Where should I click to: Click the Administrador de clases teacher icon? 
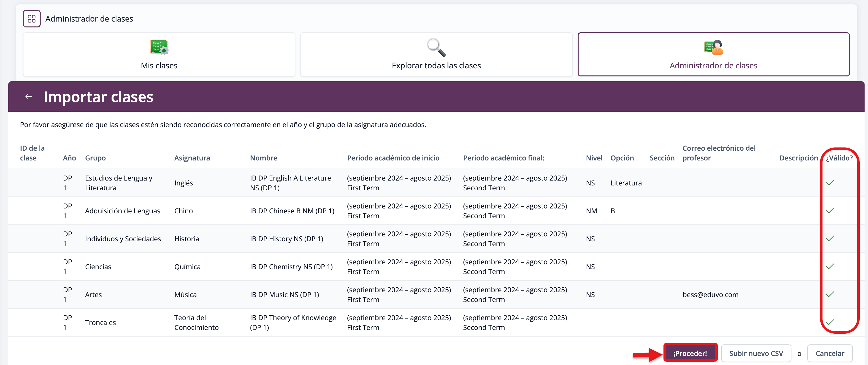click(x=713, y=47)
